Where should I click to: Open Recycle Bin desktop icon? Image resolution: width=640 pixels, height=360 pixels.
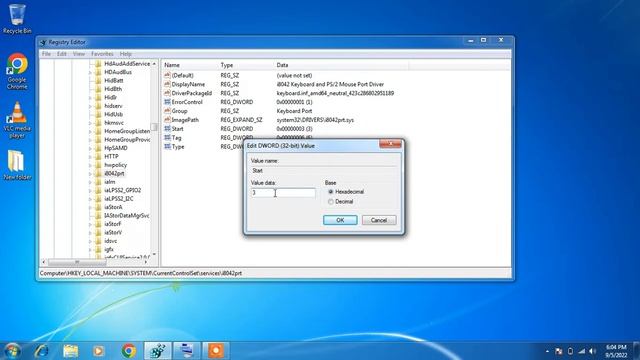[17, 19]
